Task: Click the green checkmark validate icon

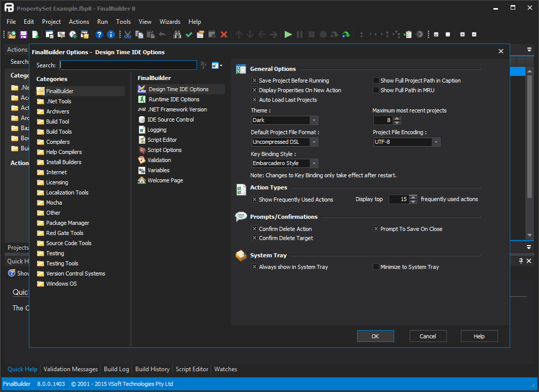Action: [189, 34]
